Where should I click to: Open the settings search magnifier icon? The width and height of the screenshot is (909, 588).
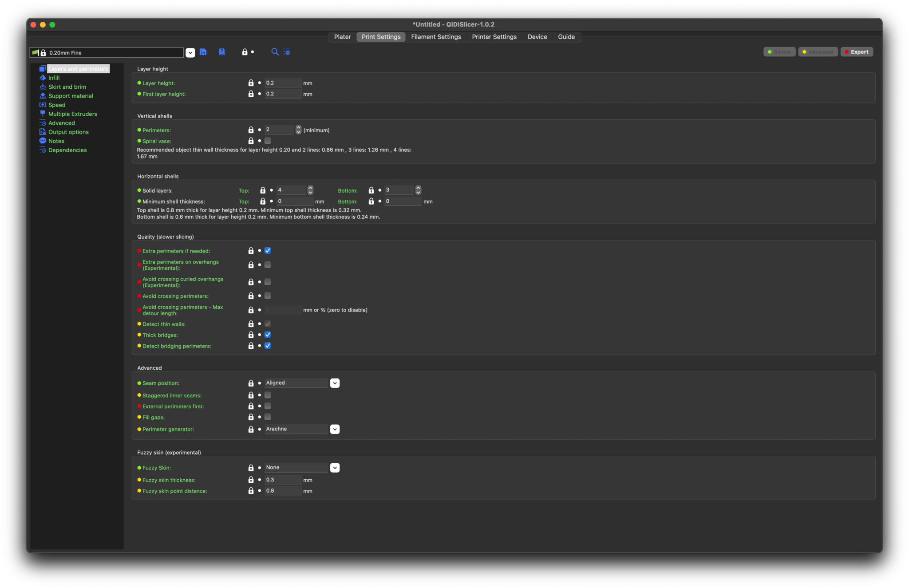click(275, 52)
